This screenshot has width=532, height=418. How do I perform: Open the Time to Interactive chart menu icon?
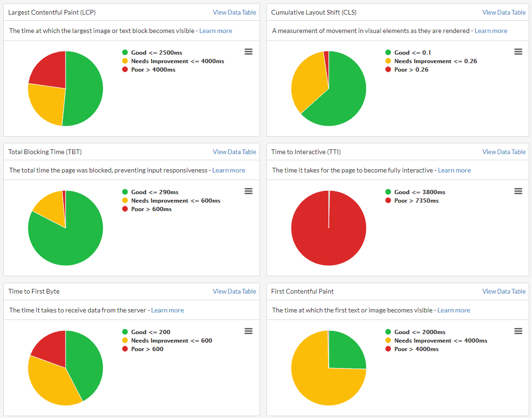coord(518,191)
